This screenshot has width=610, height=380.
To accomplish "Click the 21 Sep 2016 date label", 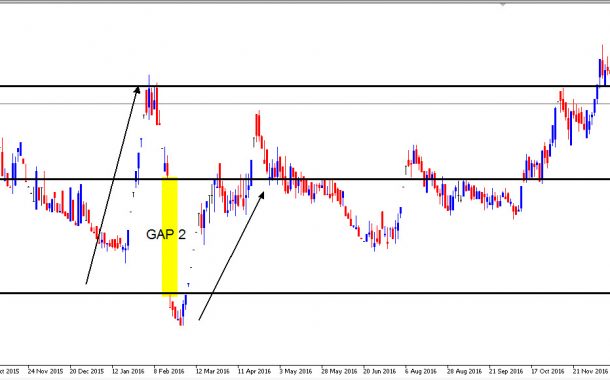I will (506, 371).
